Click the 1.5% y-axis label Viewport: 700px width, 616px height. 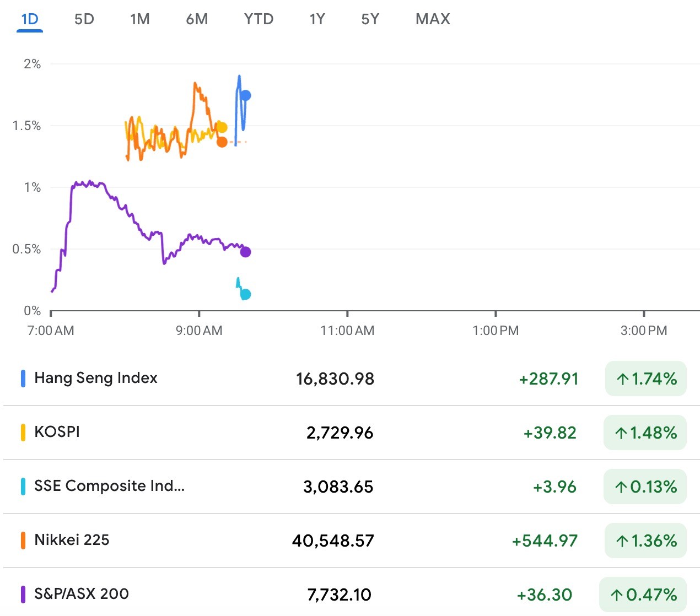coord(27,126)
